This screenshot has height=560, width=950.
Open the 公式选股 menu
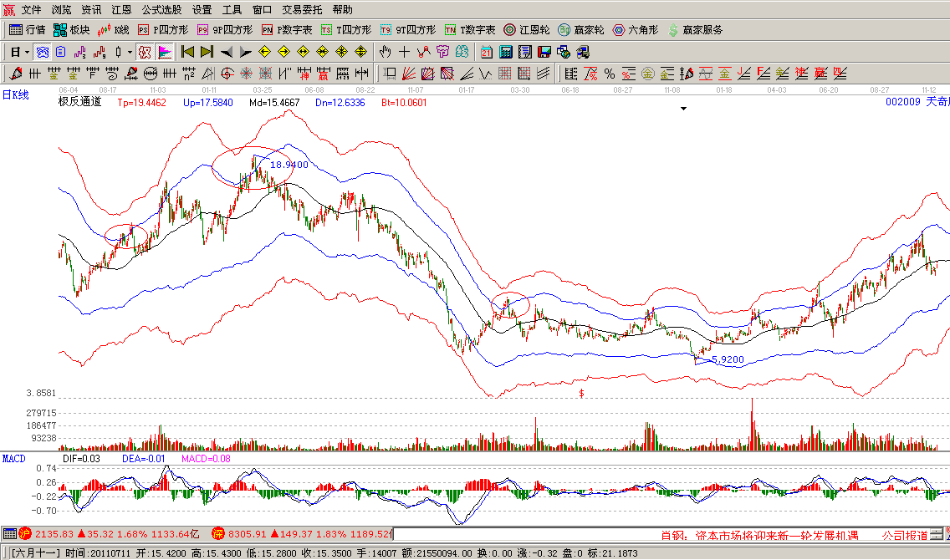[161, 10]
